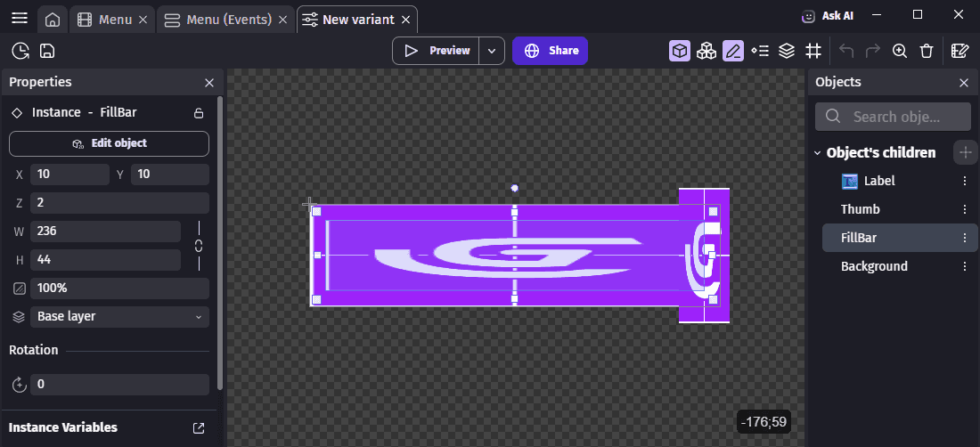980x447 pixels.
Task: Click the zoom magnifier icon
Action: 900,51
